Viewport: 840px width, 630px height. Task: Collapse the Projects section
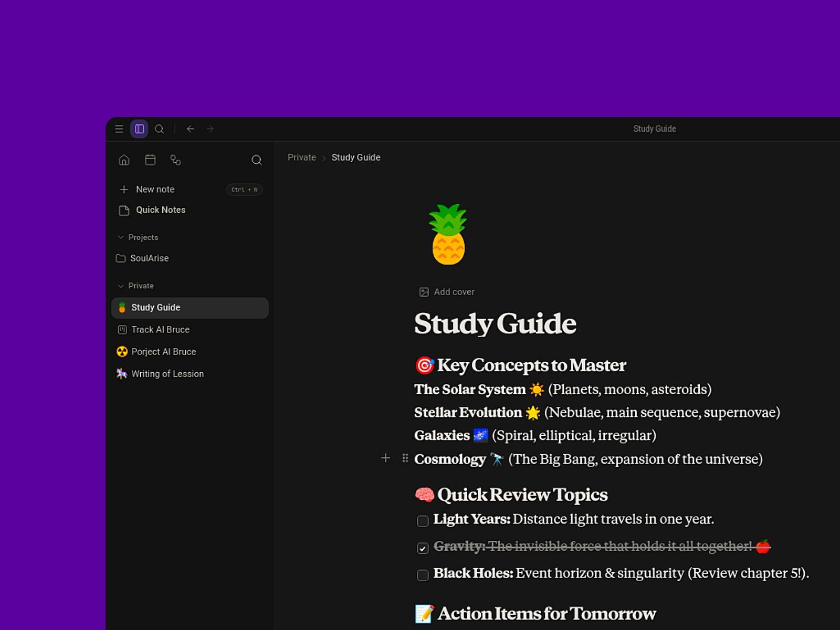coord(138,237)
